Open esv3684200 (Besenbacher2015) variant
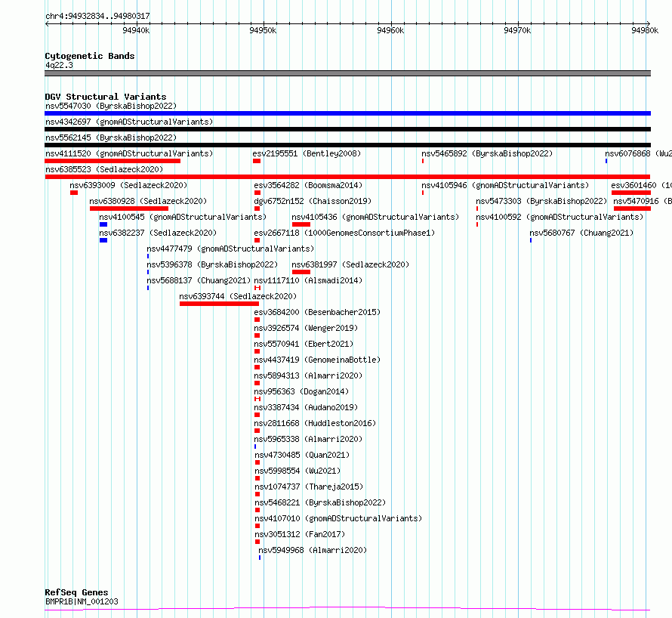The height and width of the screenshot is (618, 672). 317,312
